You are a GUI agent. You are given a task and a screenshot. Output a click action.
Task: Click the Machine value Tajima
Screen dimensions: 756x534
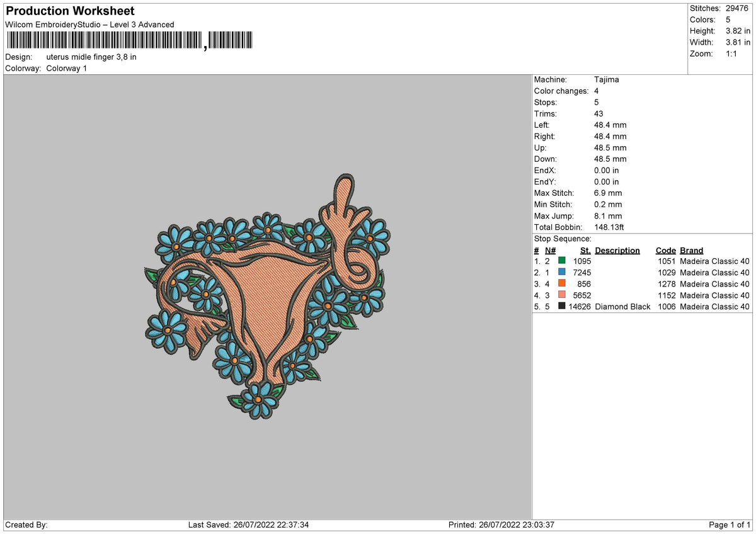pyautogui.click(x=607, y=80)
